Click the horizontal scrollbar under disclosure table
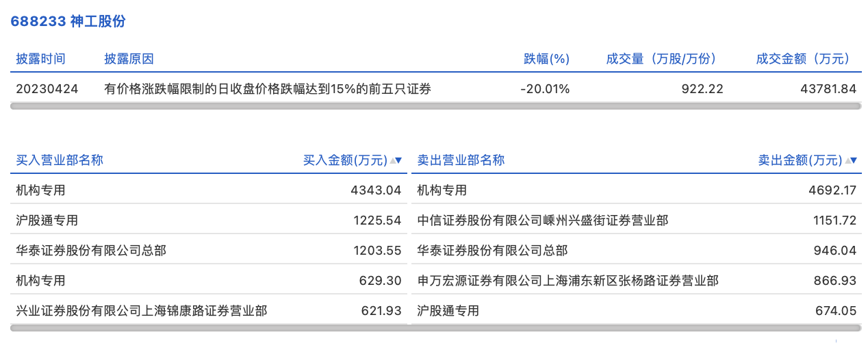Image resolution: width=868 pixels, height=352 pixels. coord(436,106)
